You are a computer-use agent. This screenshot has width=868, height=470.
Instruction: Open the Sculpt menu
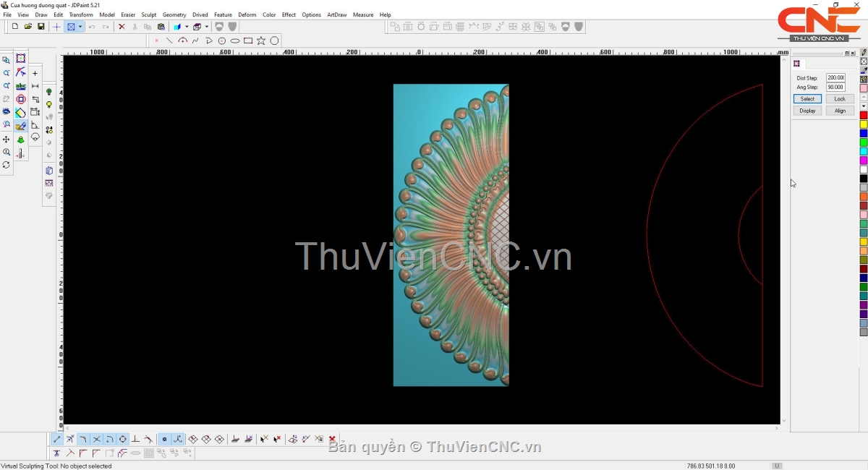pos(148,14)
